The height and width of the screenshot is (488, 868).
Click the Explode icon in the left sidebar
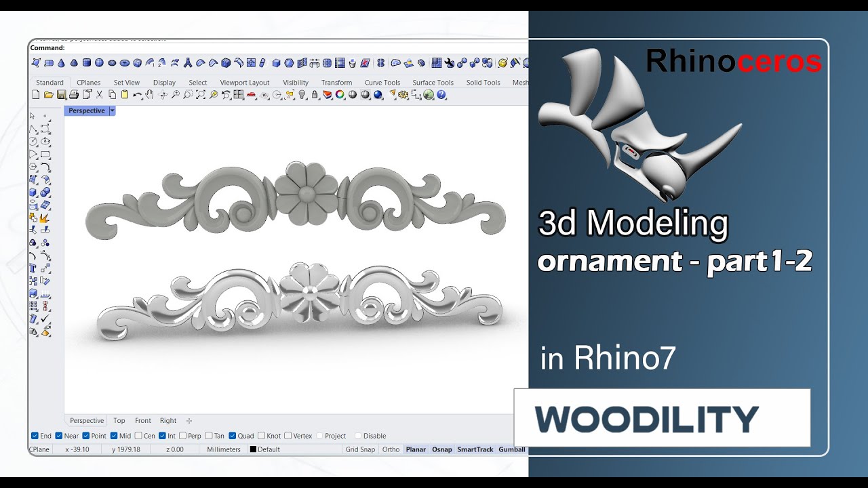click(45, 218)
